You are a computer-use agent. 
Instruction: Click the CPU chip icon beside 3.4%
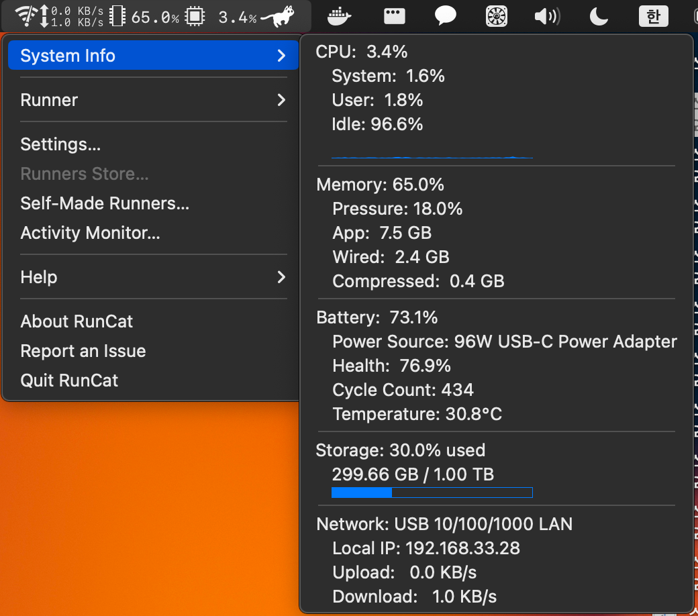click(x=195, y=17)
